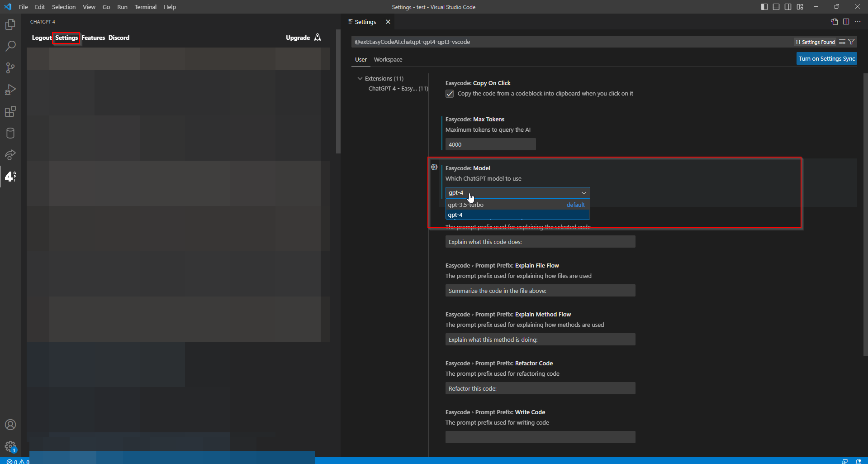Click the Upgrade link in ChatGPT panel
This screenshot has width=868, height=464.
point(298,38)
